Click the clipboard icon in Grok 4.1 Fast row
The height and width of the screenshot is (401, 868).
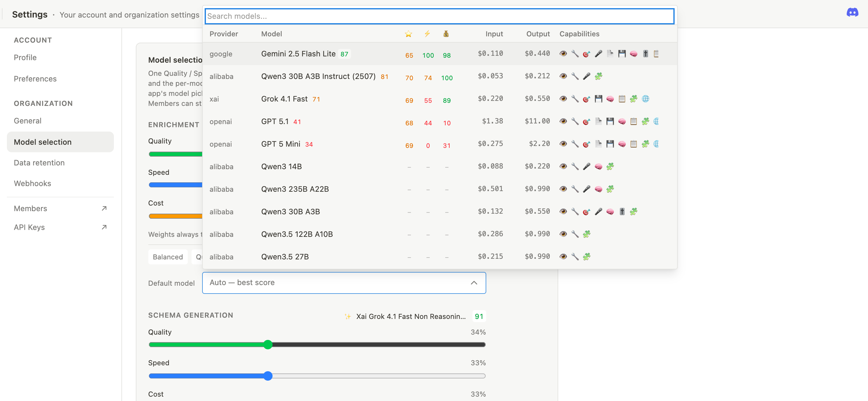(x=622, y=99)
